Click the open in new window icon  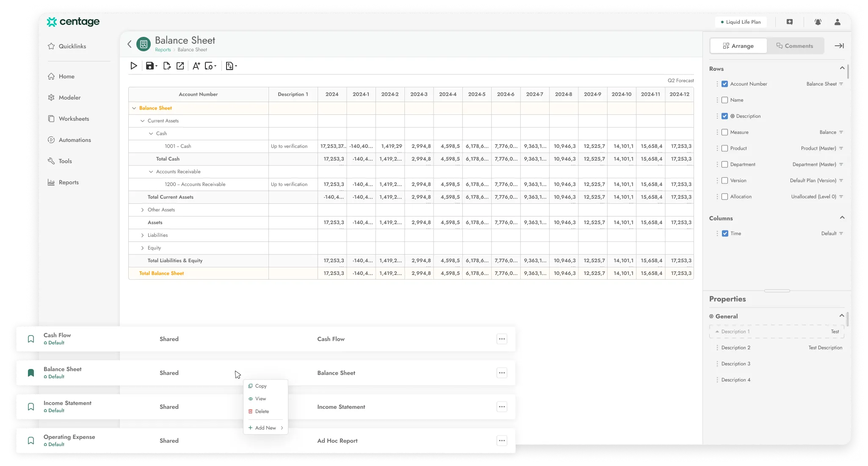click(180, 66)
